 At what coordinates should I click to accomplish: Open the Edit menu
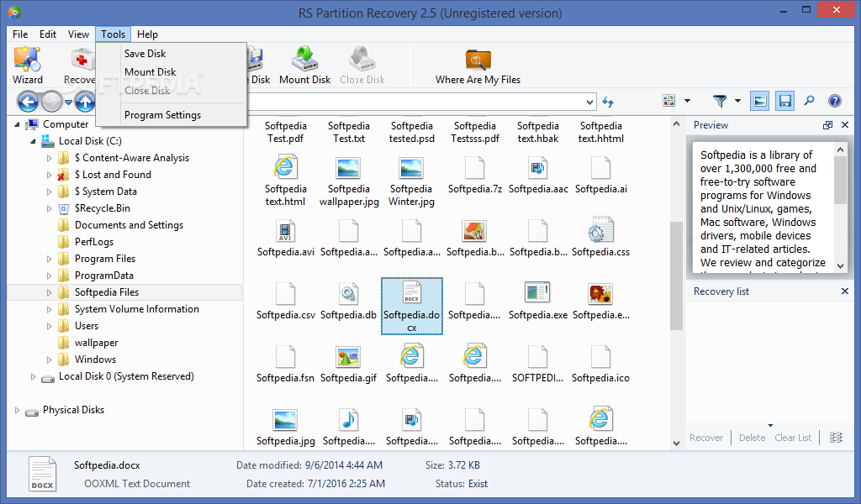(x=48, y=34)
